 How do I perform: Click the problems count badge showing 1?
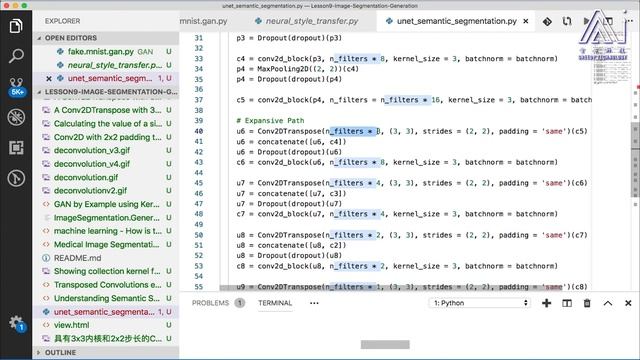pos(240,303)
